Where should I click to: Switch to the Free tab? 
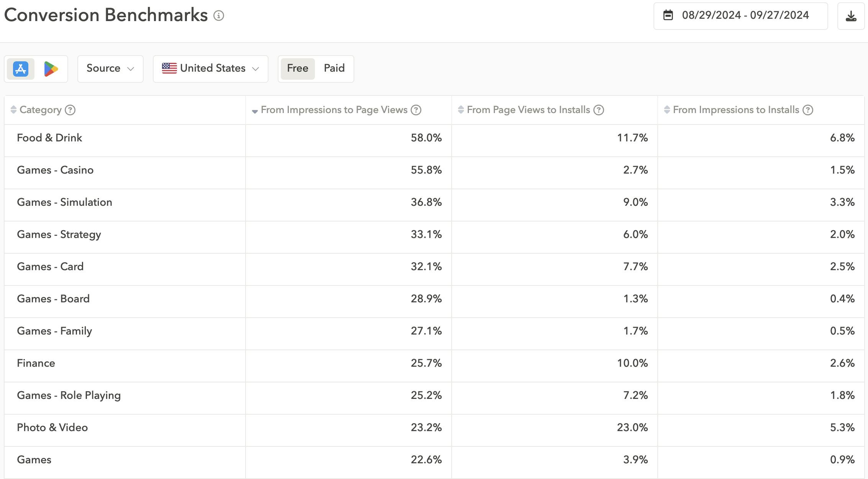pos(297,68)
